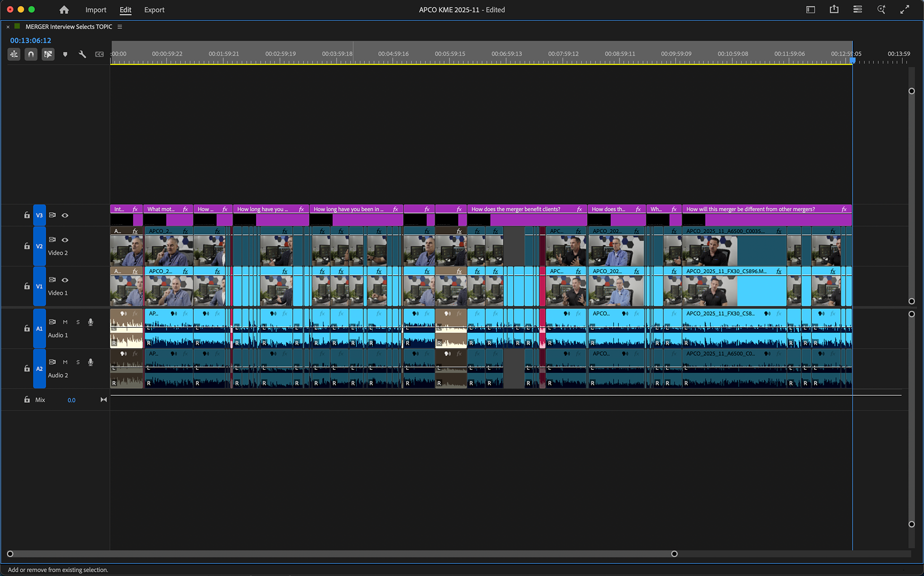Click the Captions (CC) icon in the toolbar

pyautogui.click(x=99, y=54)
